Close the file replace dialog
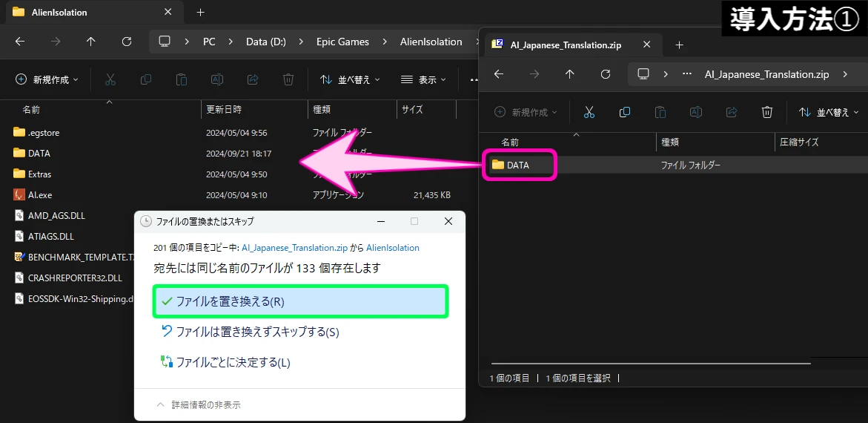This screenshot has width=868, height=423. (448, 221)
